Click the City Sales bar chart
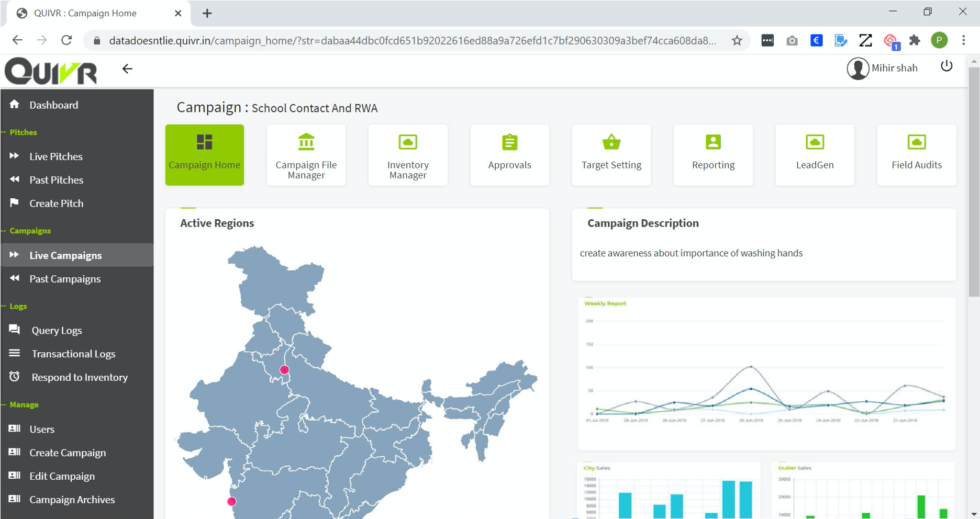Viewport: 980px width, 519px height. click(x=669, y=491)
